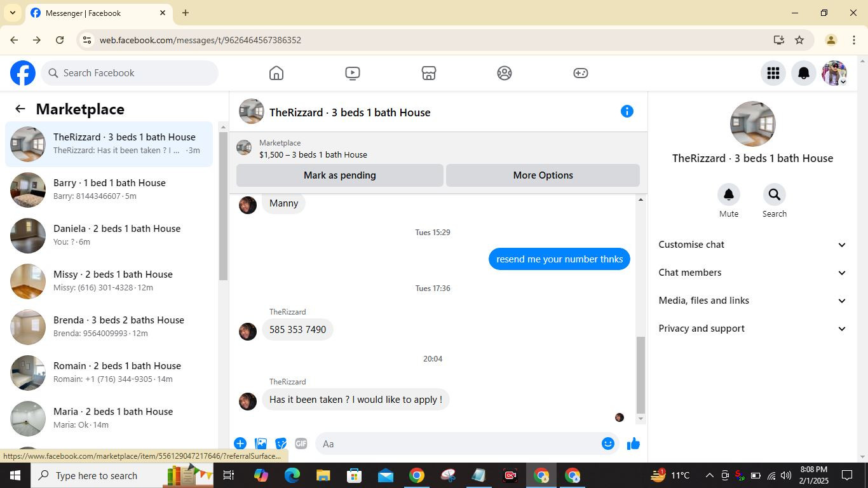The image size is (868, 488).
Task: Click the More Options button
Action: (x=543, y=175)
